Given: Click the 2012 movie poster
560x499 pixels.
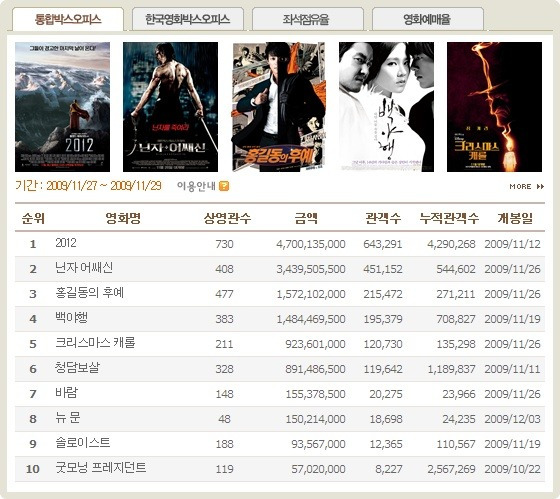Looking at the screenshot, I should (62, 107).
